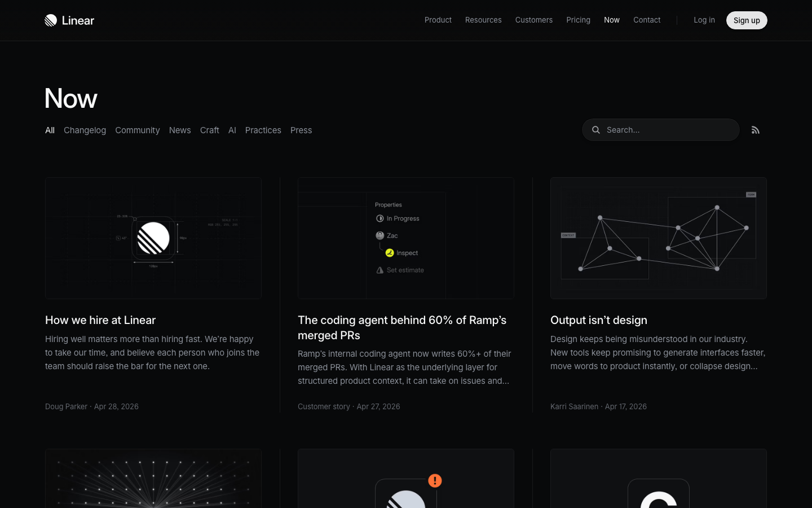
Task: Switch to the Changelog tab
Action: pos(85,130)
